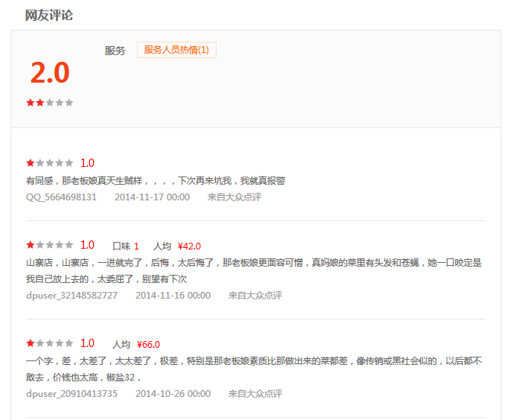The image size is (512, 420).
Task: Click the 口味 1 rating label
Action: (x=126, y=246)
